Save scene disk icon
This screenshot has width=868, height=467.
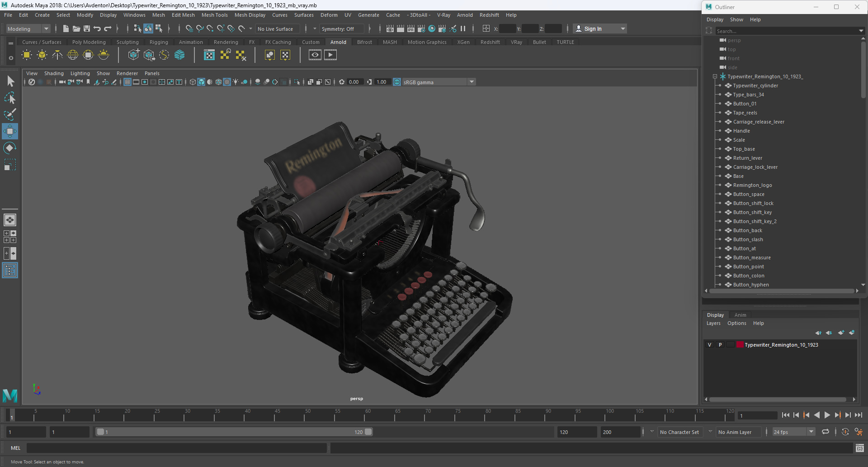pyautogui.click(x=87, y=29)
